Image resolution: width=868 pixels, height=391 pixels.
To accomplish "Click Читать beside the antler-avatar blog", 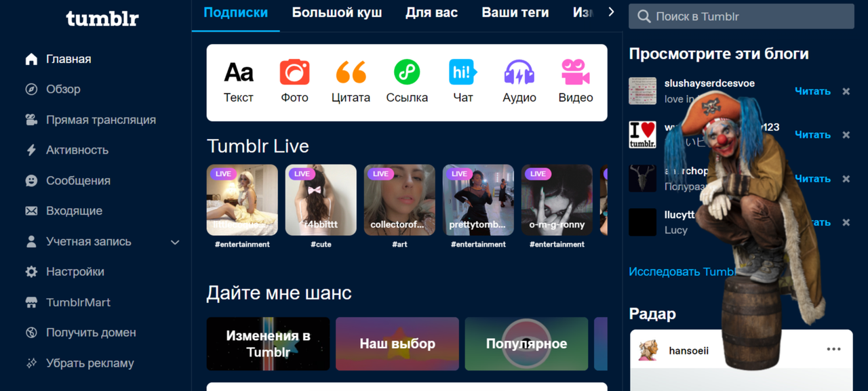I will point(812,179).
